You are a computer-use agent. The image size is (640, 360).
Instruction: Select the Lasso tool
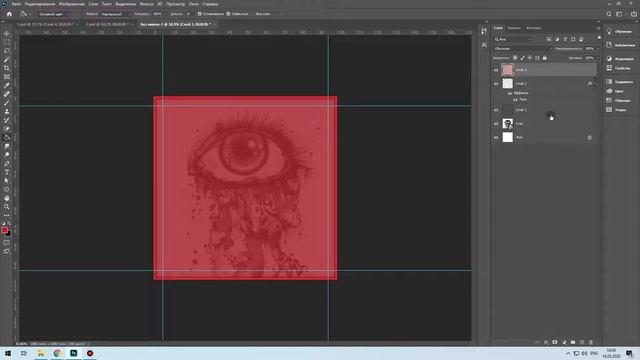(x=7, y=51)
